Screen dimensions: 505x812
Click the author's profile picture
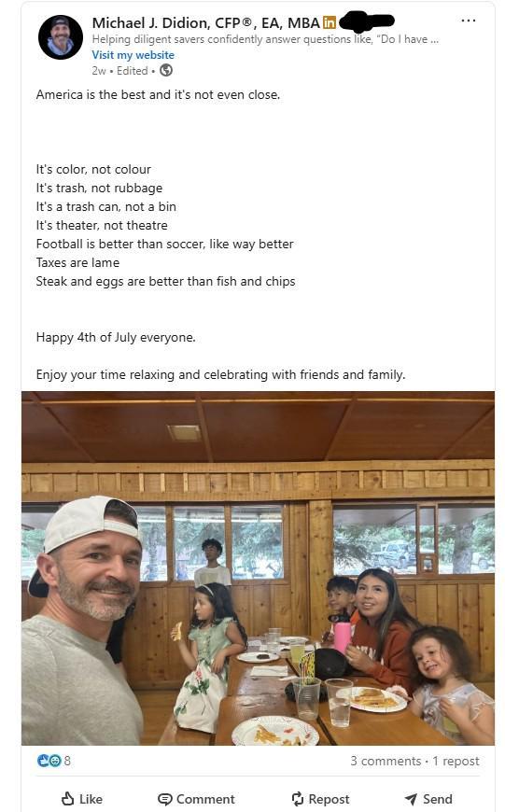61,37
